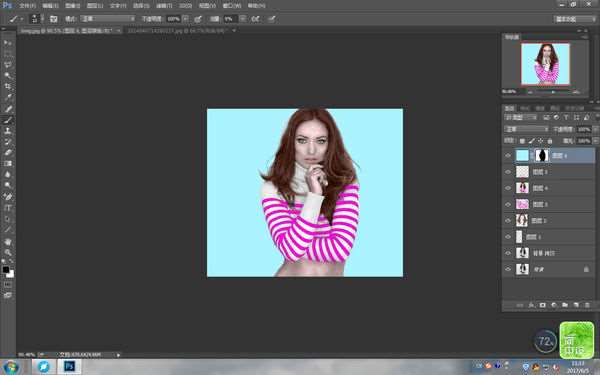Screen dimensions: 600x375
Task: Select the Pen tool
Action: point(8,197)
